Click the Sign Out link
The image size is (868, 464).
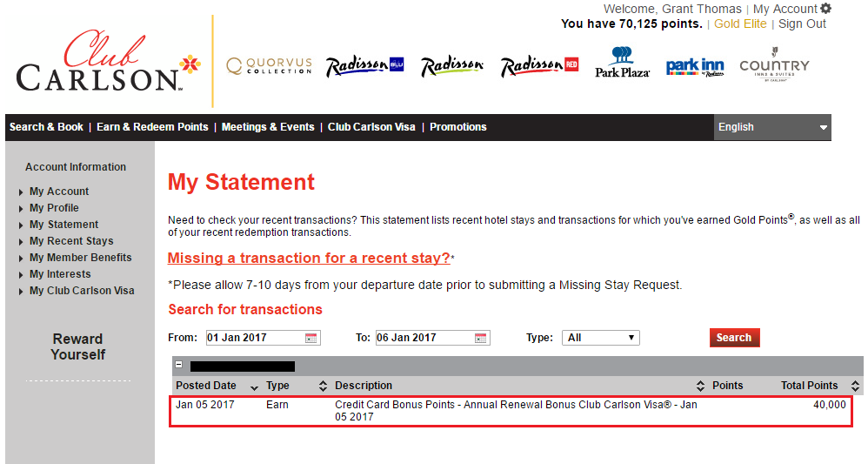802,24
